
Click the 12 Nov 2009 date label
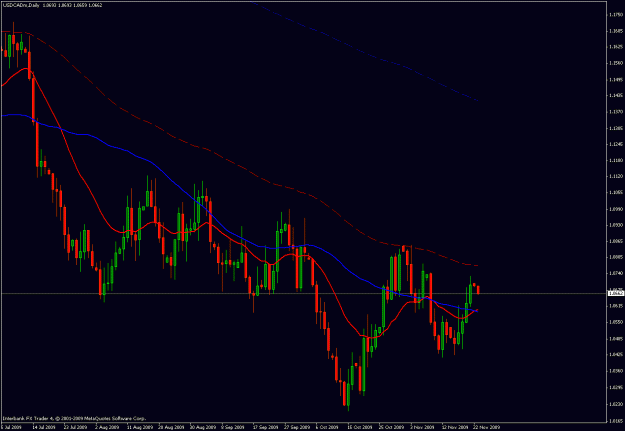point(453,427)
